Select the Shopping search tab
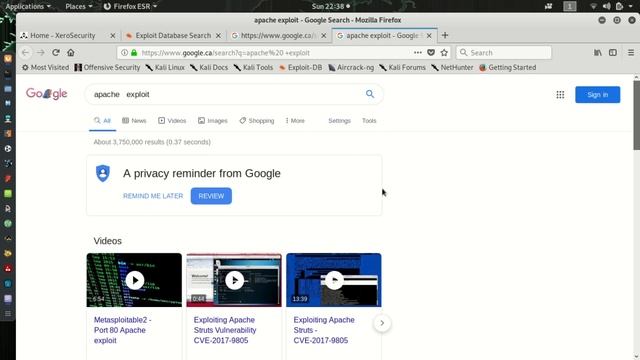 pos(257,120)
